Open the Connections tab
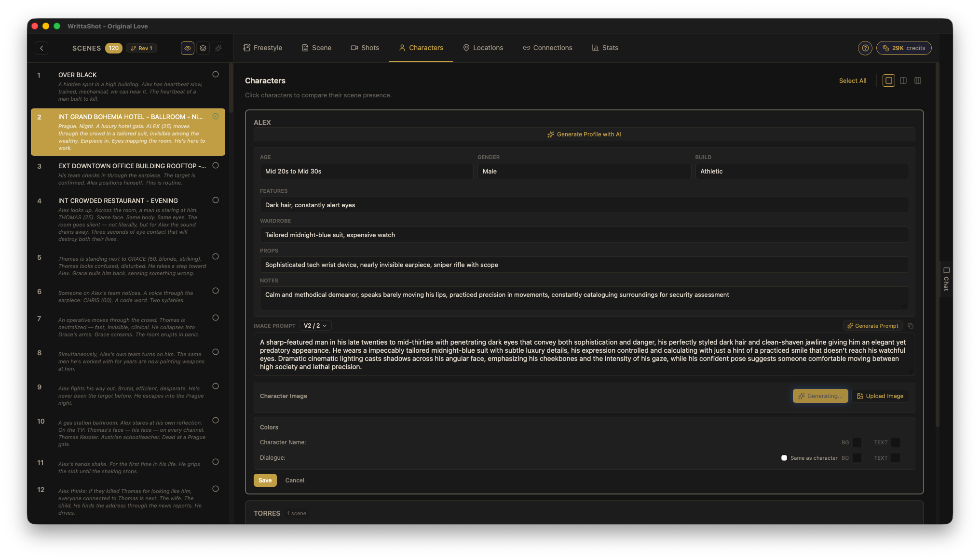Image resolution: width=980 pixels, height=560 pixels. 547,48
